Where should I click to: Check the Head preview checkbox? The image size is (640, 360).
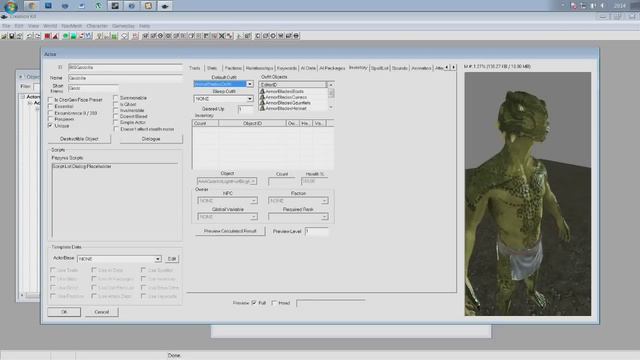(x=274, y=303)
